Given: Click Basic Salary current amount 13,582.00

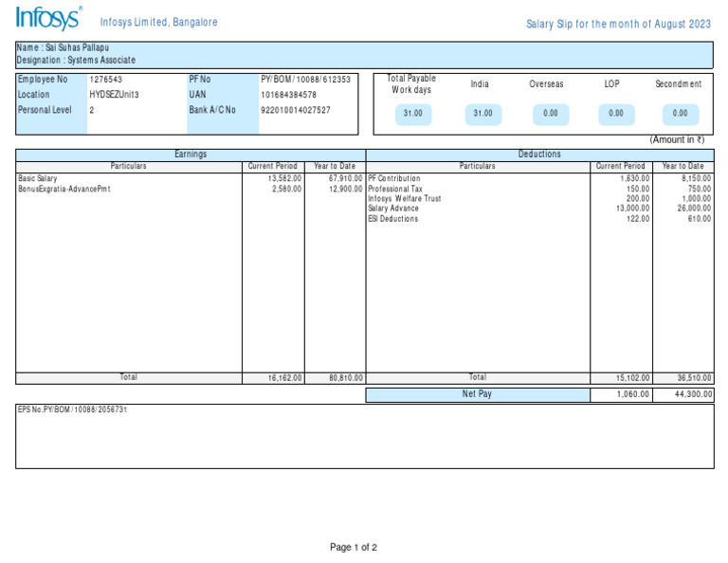Looking at the screenshot, I should click(284, 178).
